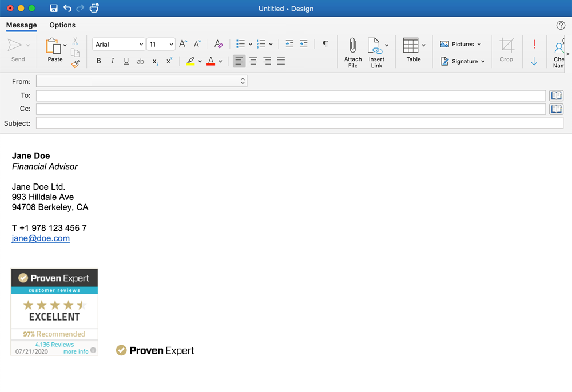Open the font size dropdown showing 11

pos(161,44)
